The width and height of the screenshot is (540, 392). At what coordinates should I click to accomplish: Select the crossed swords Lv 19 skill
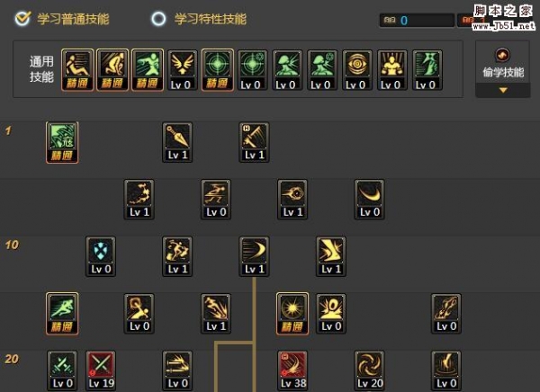click(x=101, y=370)
